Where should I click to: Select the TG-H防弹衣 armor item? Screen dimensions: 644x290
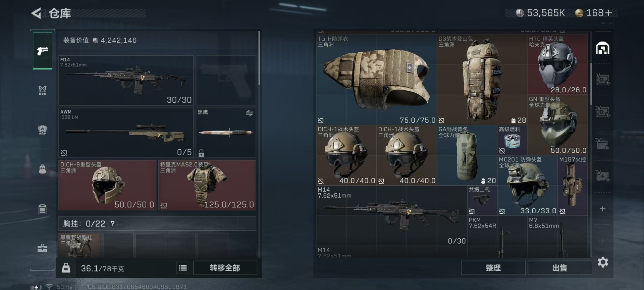point(376,79)
